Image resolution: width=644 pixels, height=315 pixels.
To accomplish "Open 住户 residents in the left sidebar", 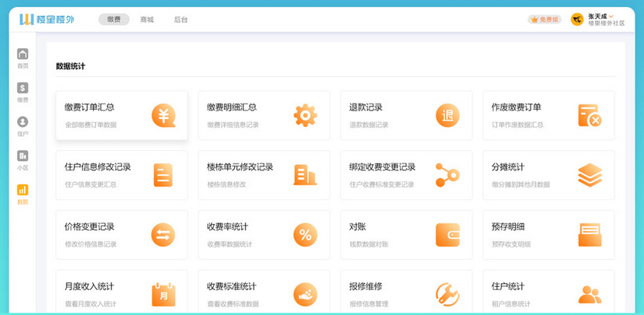I will click(23, 126).
